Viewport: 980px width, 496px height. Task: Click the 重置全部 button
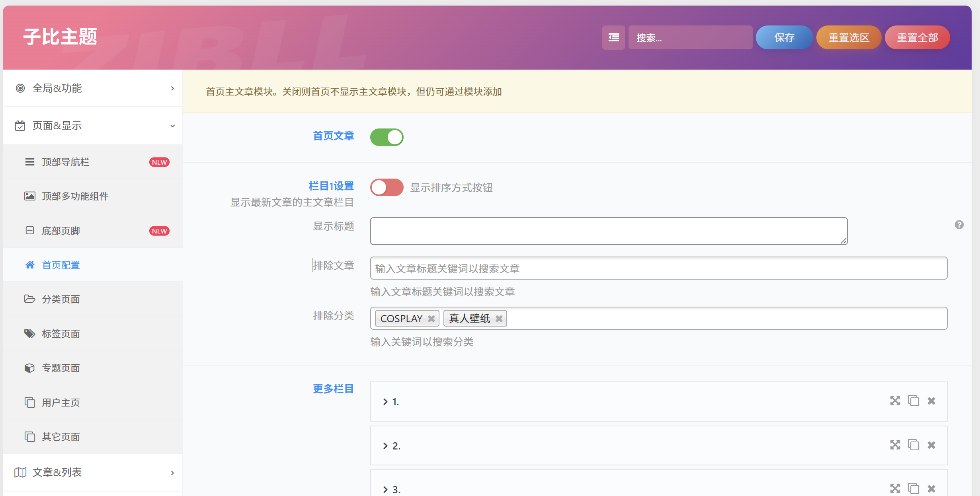(917, 37)
